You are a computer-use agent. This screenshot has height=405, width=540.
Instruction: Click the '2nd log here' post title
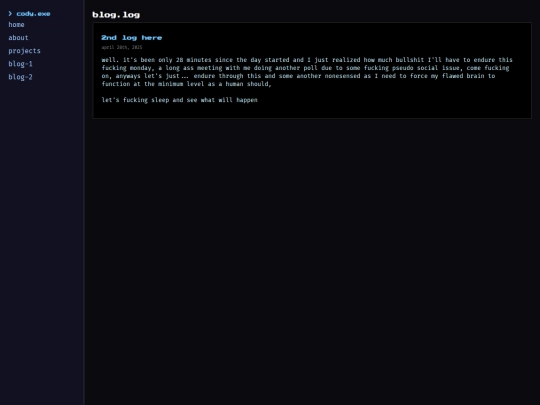click(x=132, y=38)
